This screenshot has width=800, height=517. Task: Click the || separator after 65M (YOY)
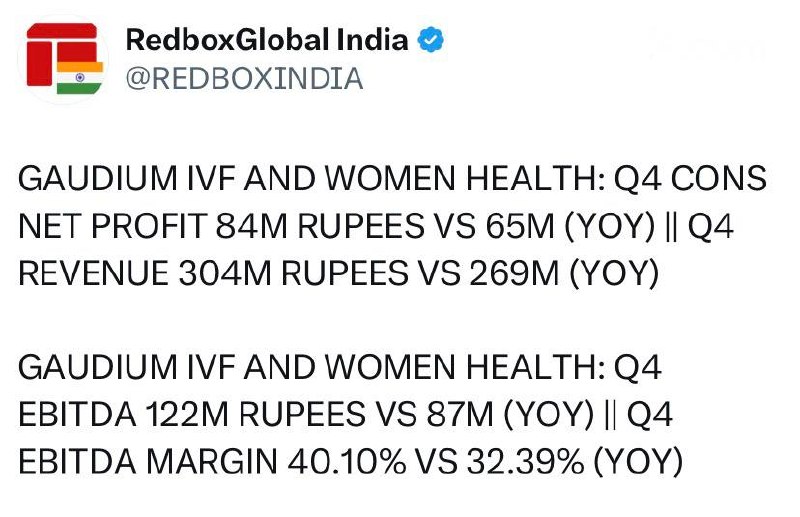coord(671,226)
